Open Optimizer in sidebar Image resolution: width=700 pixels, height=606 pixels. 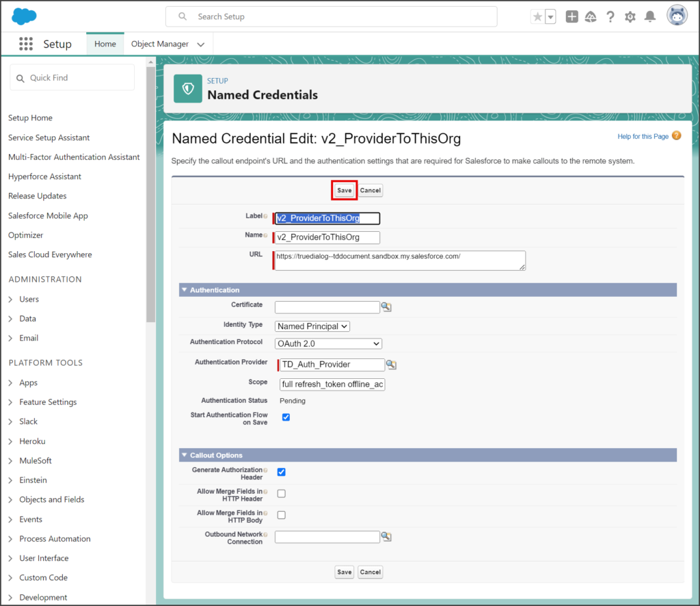click(x=25, y=235)
